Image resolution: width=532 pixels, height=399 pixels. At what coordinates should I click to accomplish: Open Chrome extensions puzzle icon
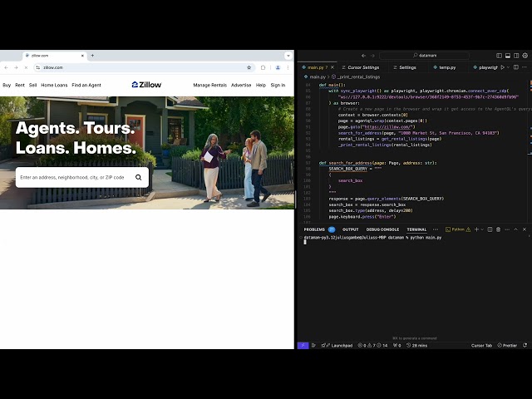pos(263,67)
